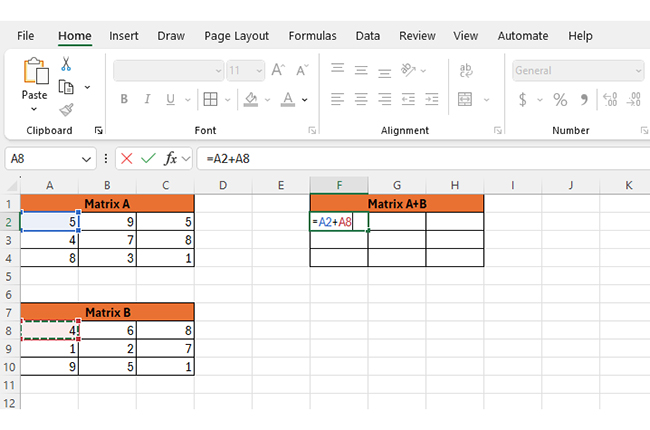Screen dimensions: 650x430
Task: Open Insert Function with the fx icon
Action: pyautogui.click(x=171, y=158)
